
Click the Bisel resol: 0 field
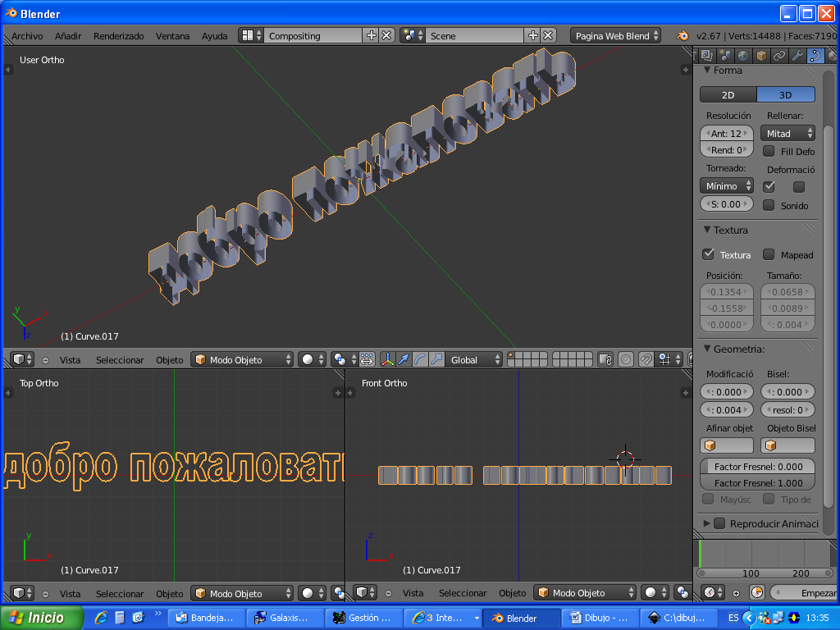point(787,410)
